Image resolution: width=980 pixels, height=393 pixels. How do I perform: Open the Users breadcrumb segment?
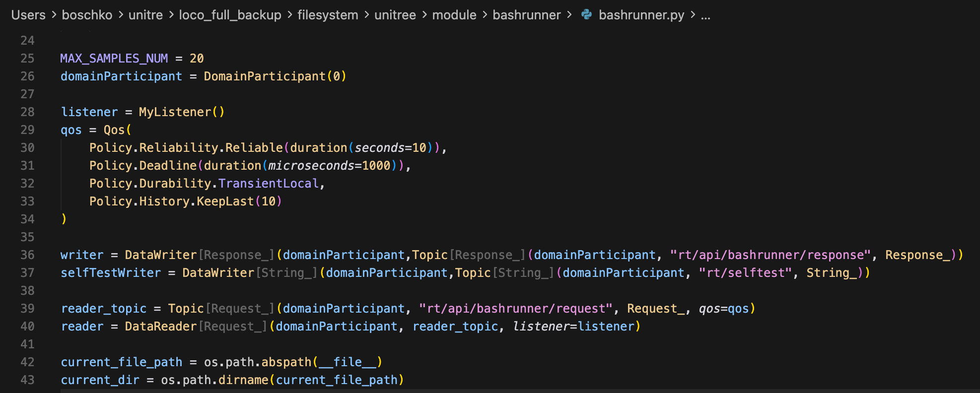28,15
